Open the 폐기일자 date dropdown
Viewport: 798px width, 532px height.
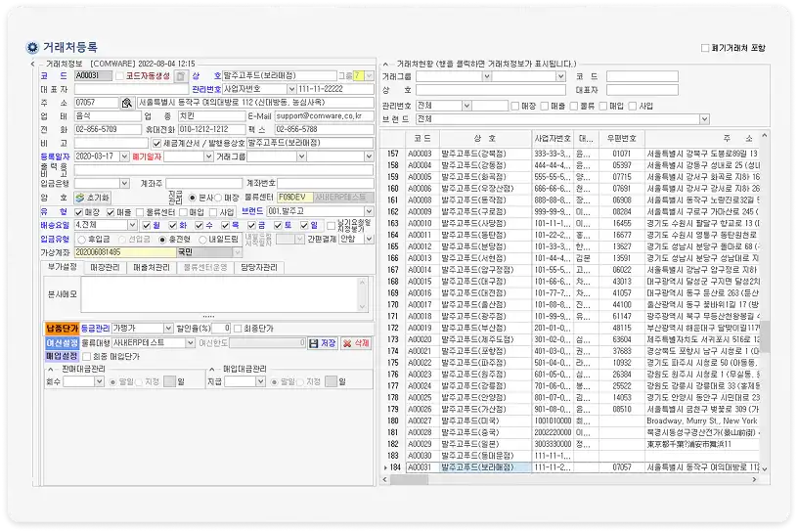pos(208,156)
